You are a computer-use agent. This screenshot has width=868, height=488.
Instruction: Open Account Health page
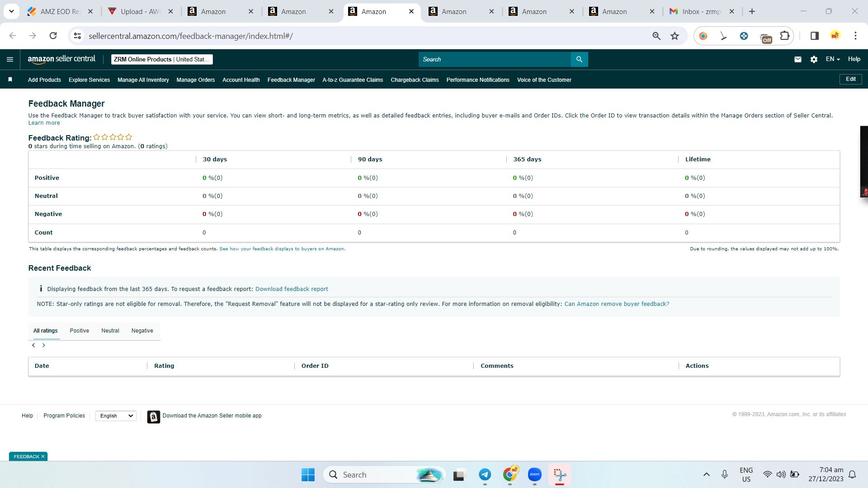click(241, 80)
